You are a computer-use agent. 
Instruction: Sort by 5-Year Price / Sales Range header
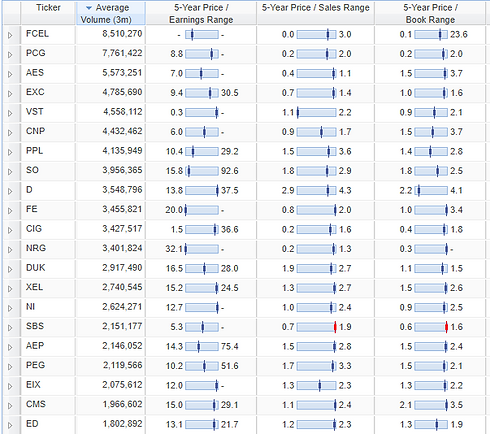point(316,13)
